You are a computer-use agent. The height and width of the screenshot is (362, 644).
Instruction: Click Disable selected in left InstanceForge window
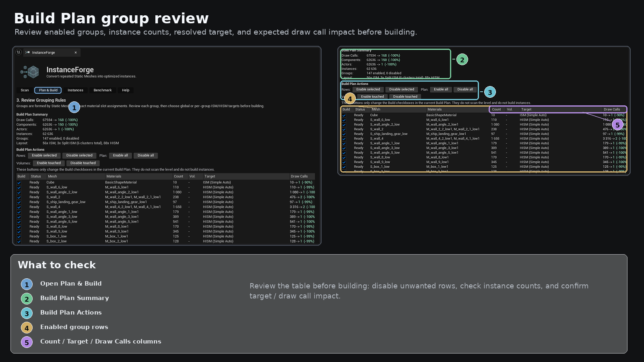(x=79, y=156)
